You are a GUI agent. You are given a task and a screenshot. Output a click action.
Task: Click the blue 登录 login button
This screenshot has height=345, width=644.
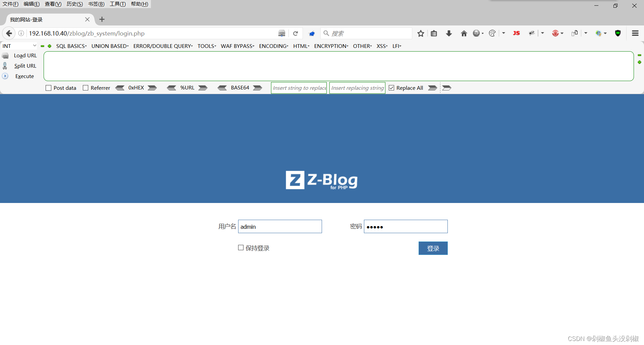(433, 248)
